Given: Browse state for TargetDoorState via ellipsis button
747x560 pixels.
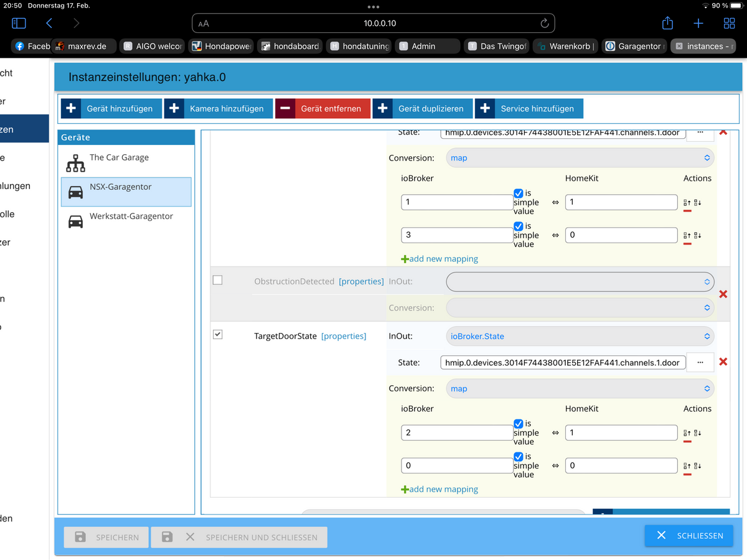Looking at the screenshot, I should (x=700, y=362).
